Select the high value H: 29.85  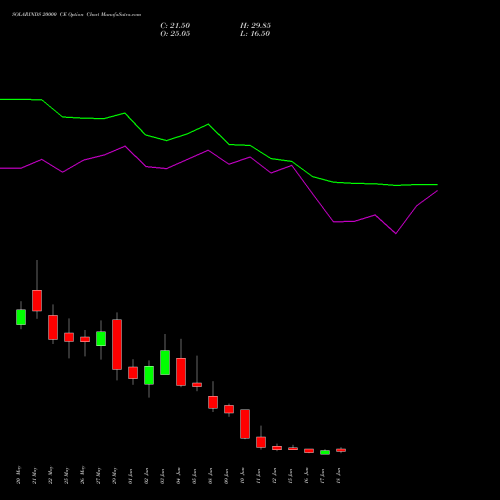pos(255,26)
